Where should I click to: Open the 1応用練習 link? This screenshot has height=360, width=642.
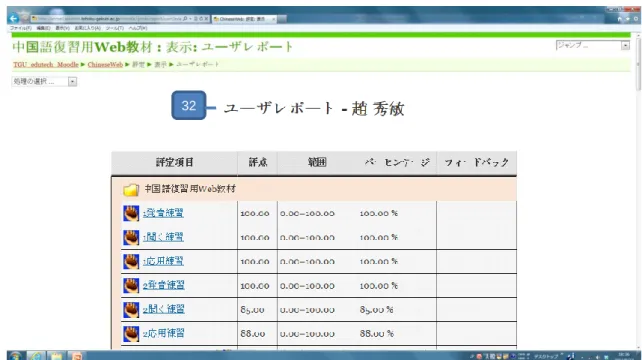coord(163,261)
